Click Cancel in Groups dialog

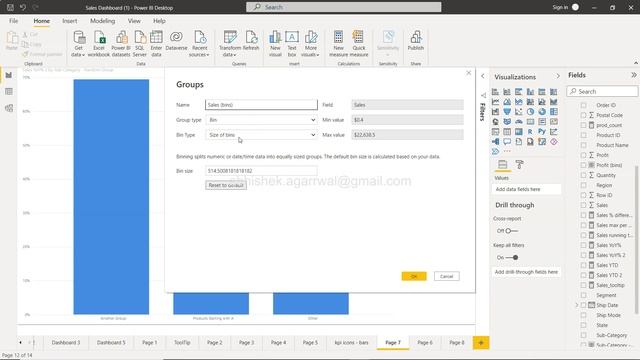click(447, 276)
